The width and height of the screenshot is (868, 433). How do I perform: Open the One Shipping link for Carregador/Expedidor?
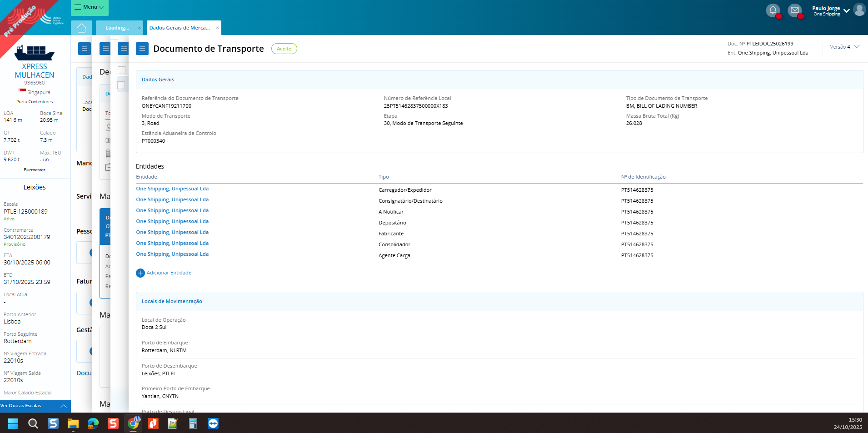172,189
